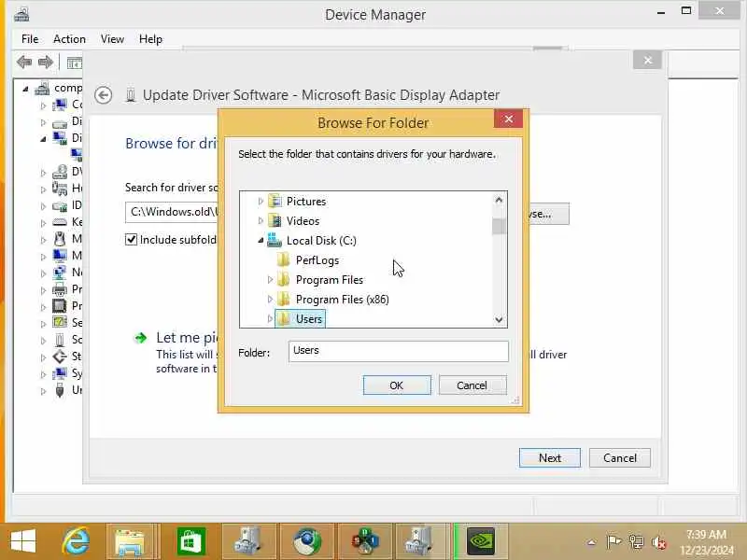Click the muted volume tray icon
747x560 pixels.
[659, 542]
